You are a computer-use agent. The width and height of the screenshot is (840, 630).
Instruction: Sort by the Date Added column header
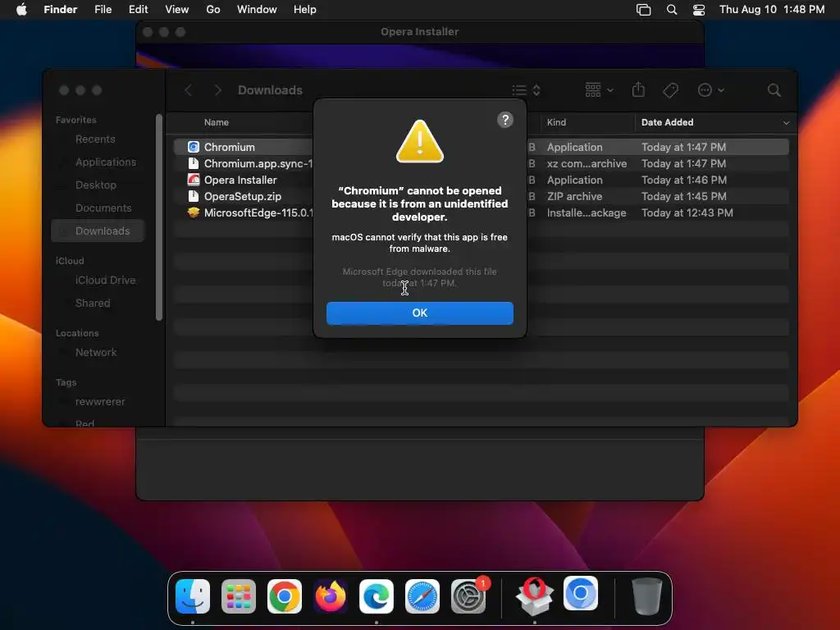tap(667, 123)
